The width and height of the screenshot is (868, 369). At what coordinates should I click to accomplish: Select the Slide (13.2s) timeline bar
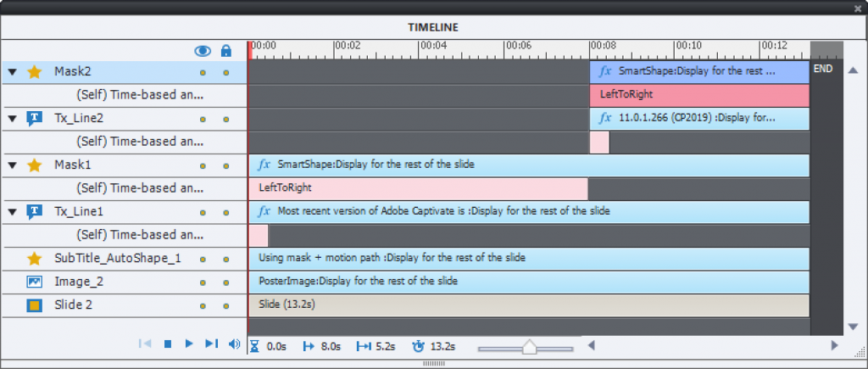point(527,305)
